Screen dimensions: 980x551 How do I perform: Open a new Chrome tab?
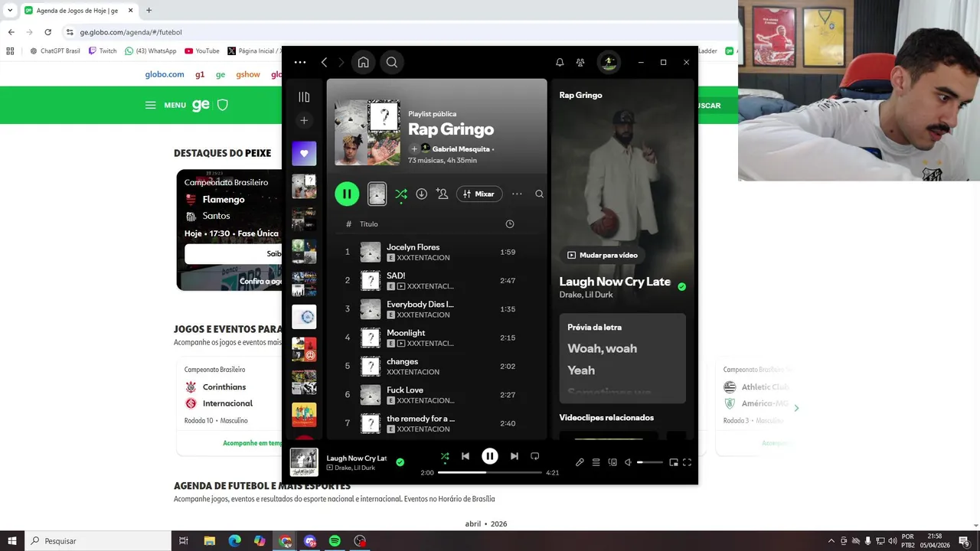tap(149, 10)
